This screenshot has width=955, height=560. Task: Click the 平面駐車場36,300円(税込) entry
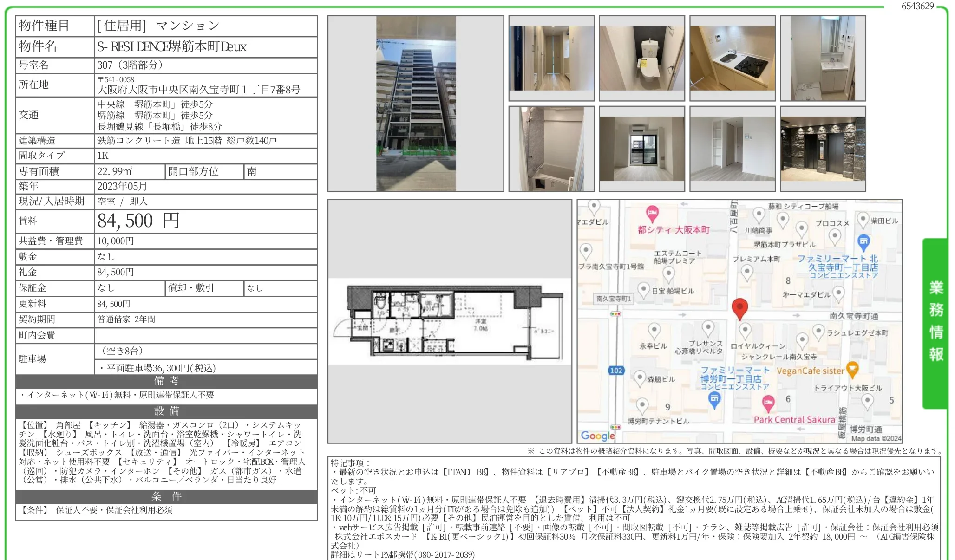click(157, 368)
